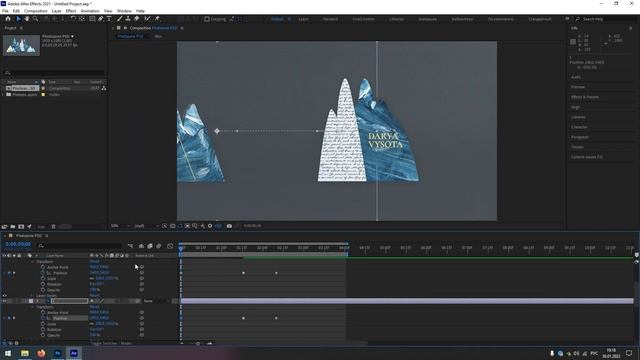The height and width of the screenshot is (360, 640).
Task: Open the Layer menu
Action: tap(56, 11)
